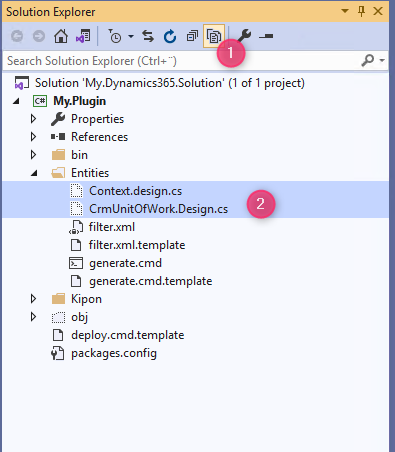Select packages.config file
The height and width of the screenshot is (452, 395).
[114, 353]
